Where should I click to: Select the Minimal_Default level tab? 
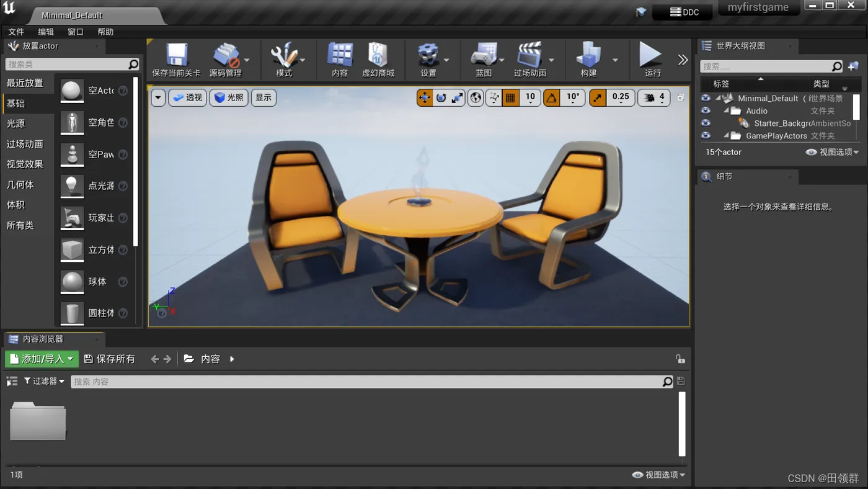[72, 15]
